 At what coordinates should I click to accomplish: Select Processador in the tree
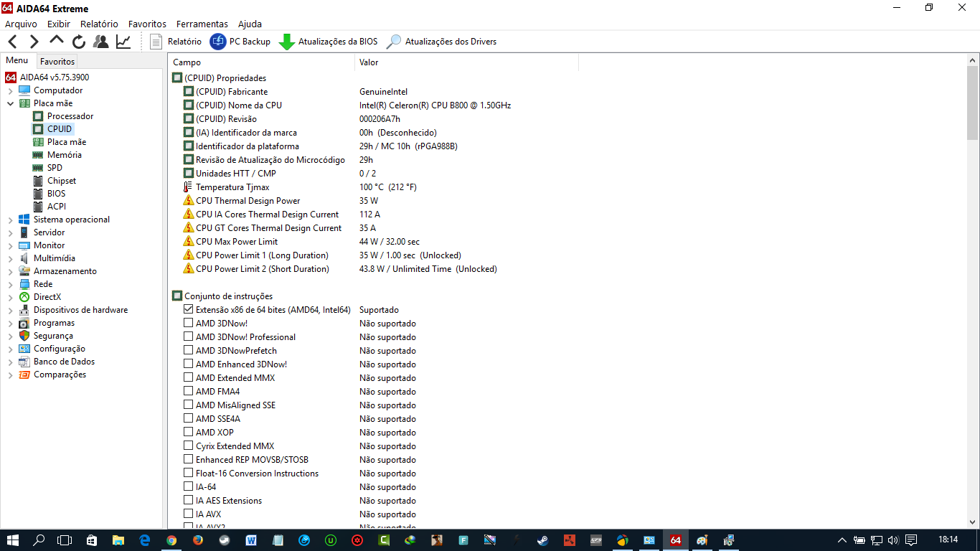pos(70,116)
